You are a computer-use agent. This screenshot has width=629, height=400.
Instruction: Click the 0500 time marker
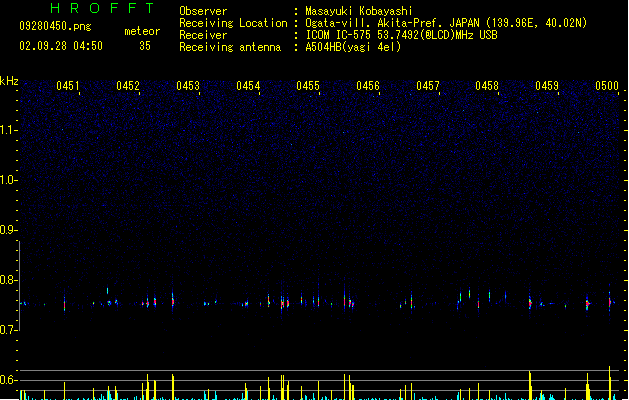(607, 86)
